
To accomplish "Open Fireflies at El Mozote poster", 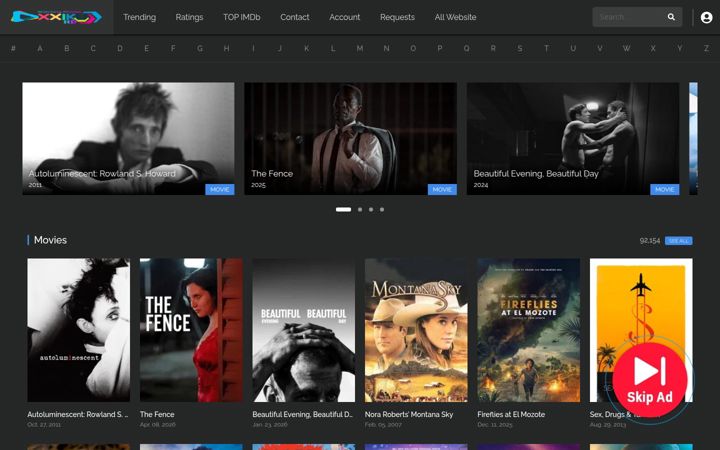I will tap(529, 330).
